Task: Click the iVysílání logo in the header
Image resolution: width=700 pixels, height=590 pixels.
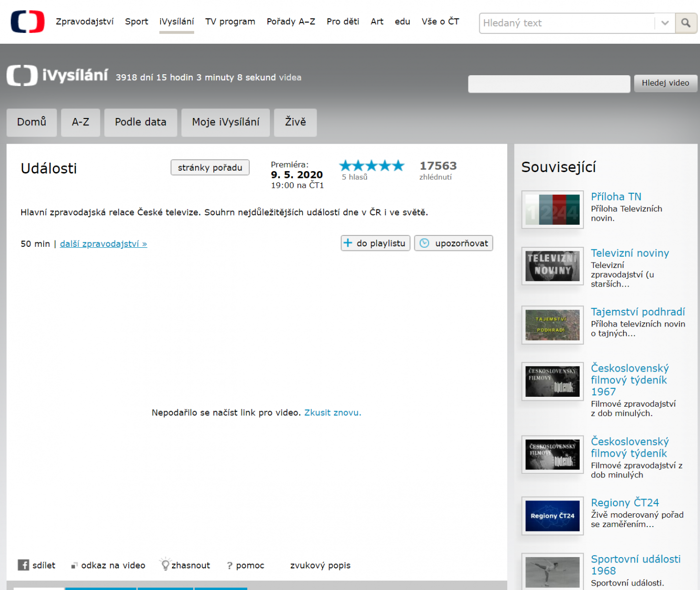Action: point(58,76)
